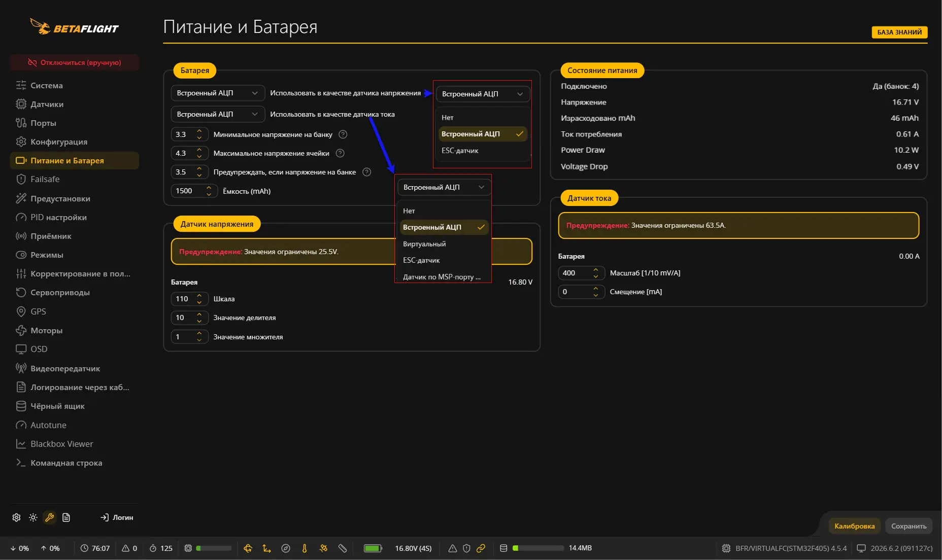942x560 pixels.
Task: Click the Логин button
Action: click(117, 517)
